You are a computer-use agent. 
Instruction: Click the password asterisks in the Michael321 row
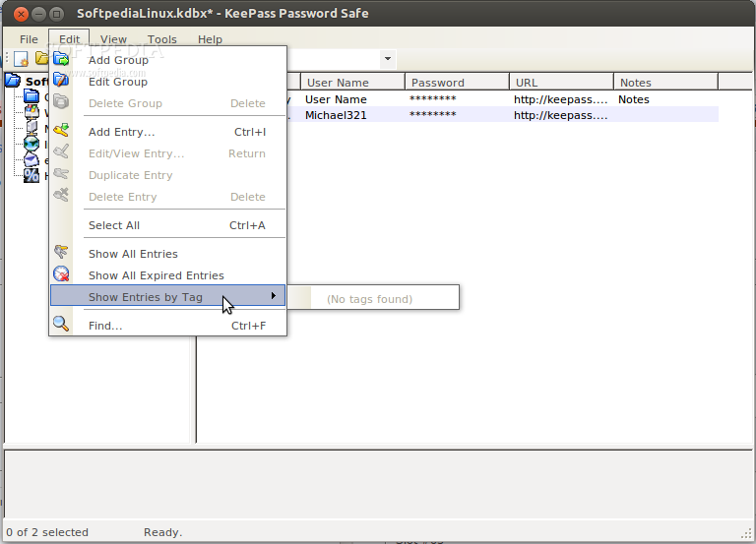(x=432, y=114)
